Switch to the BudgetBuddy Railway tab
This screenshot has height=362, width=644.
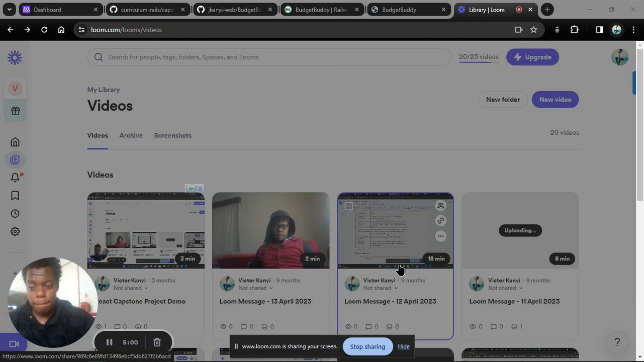[x=322, y=10]
